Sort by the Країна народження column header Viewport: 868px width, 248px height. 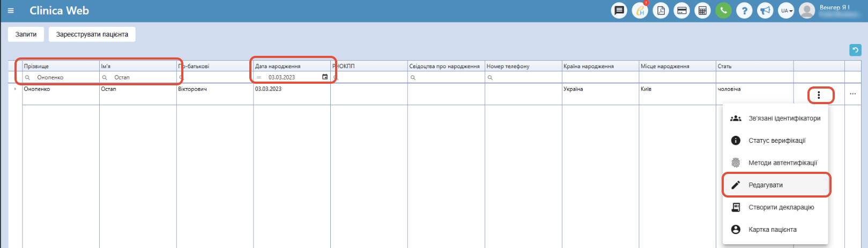[600, 66]
